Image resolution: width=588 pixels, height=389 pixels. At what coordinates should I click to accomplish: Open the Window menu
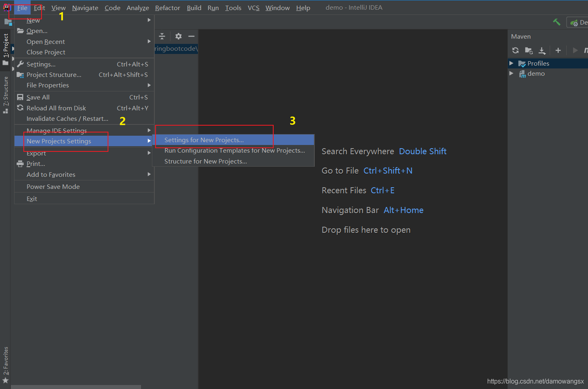click(277, 8)
